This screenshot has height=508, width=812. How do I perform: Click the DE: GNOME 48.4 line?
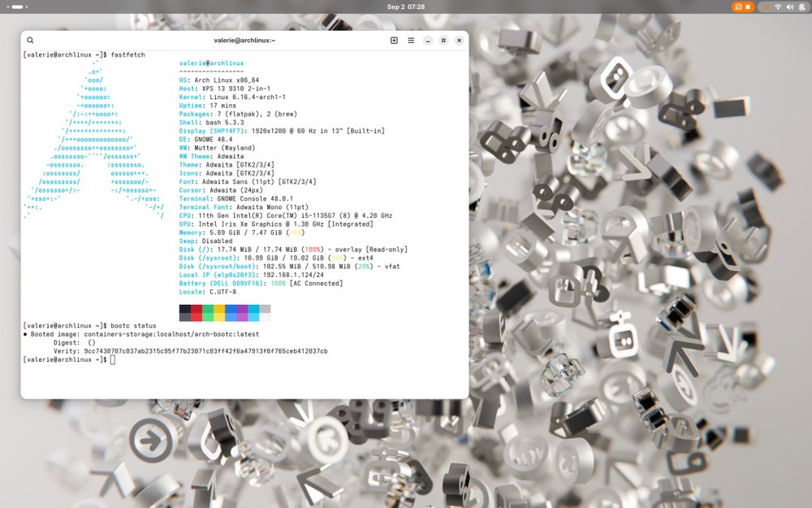click(x=206, y=140)
